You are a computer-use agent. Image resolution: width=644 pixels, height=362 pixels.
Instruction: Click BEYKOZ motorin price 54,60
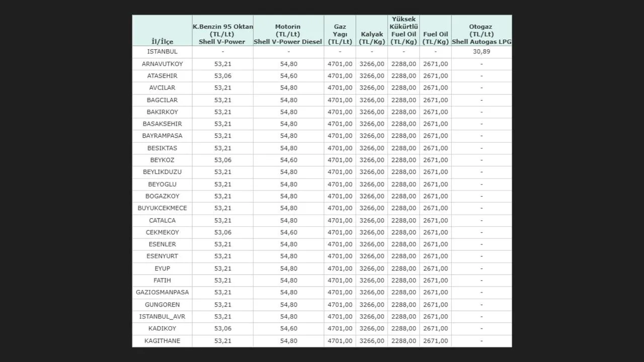tap(289, 160)
